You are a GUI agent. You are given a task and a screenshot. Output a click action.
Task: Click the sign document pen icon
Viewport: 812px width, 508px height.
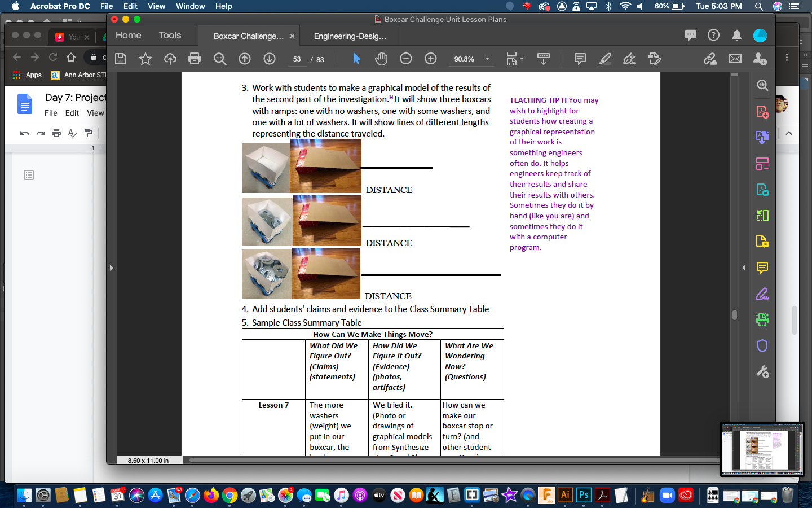(x=629, y=59)
